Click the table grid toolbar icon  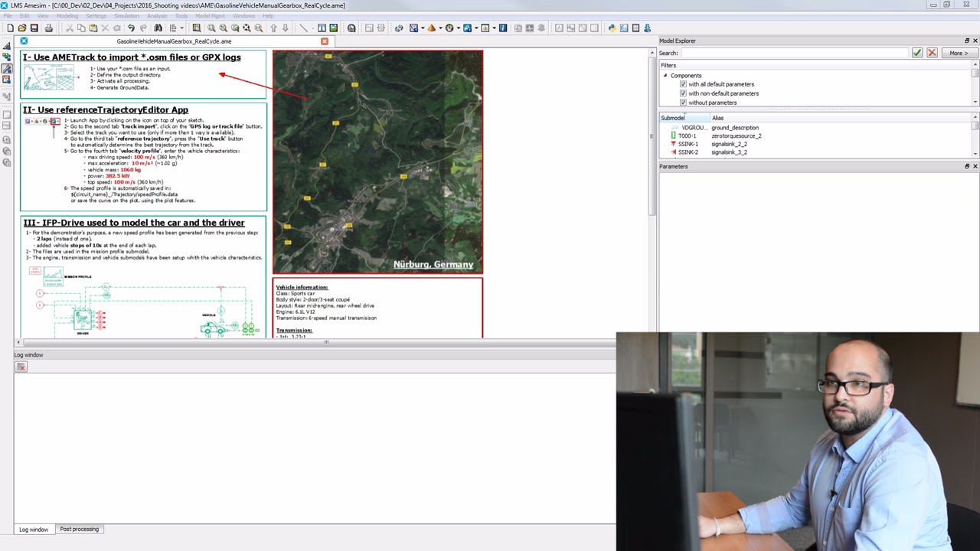coord(636,28)
